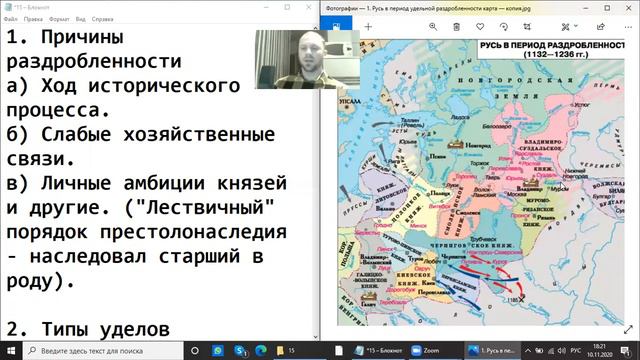Click line 'в) Личные амбиции князей'
Image resolution: width=640 pixels, height=360 pixels.
[147, 183]
